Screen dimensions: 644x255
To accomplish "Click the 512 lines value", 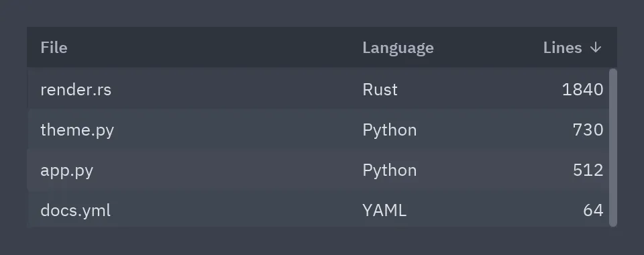I will (588, 170).
